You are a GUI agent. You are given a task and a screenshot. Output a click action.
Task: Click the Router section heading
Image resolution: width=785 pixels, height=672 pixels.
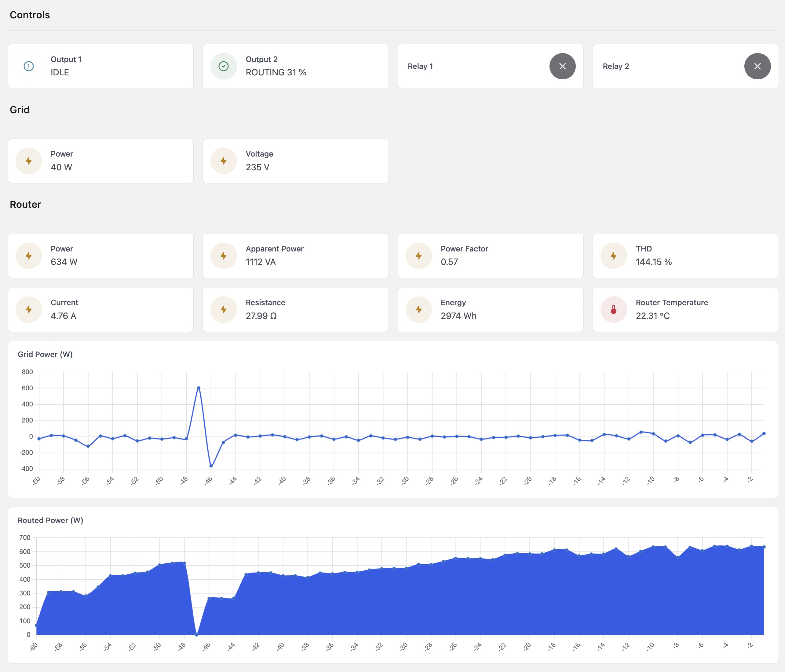coord(25,204)
